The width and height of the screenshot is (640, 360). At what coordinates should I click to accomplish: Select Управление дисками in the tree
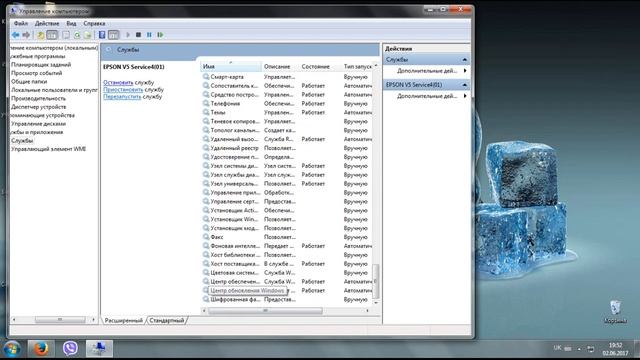(x=38, y=124)
